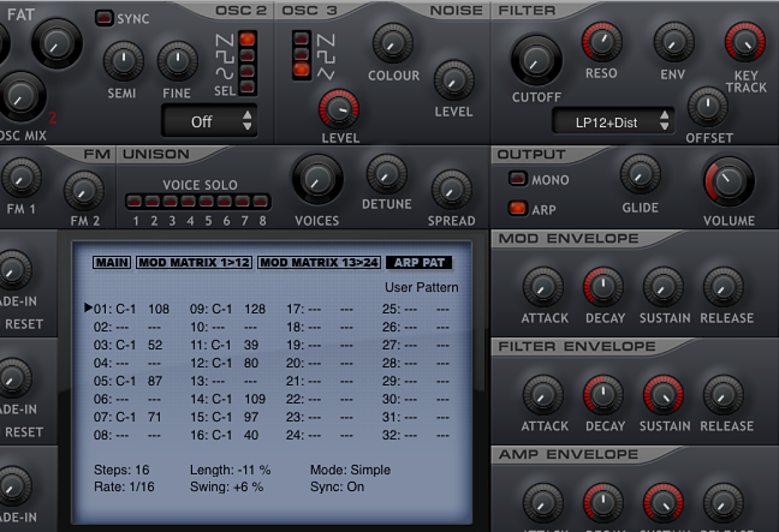The width and height of the screenshot is (779, 532).
Task: Click the output GLIDE knob
Action: point(641,174)
